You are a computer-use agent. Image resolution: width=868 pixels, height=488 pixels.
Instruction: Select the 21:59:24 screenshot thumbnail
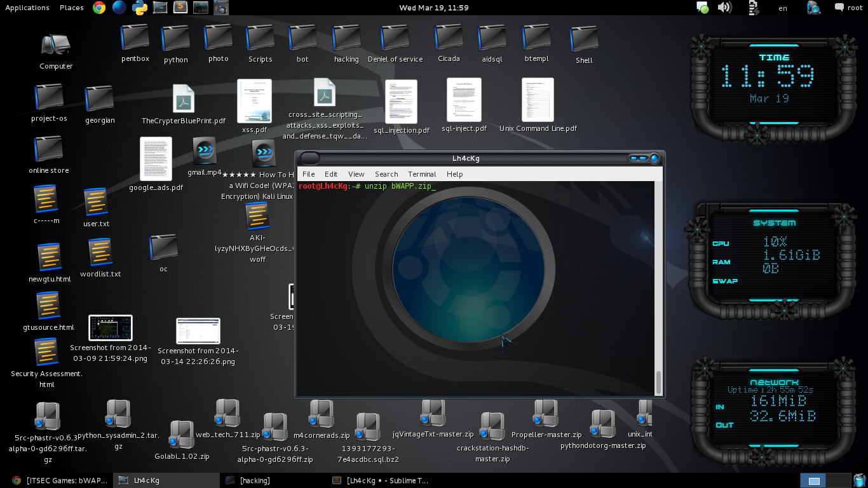[x=111, y=328]
